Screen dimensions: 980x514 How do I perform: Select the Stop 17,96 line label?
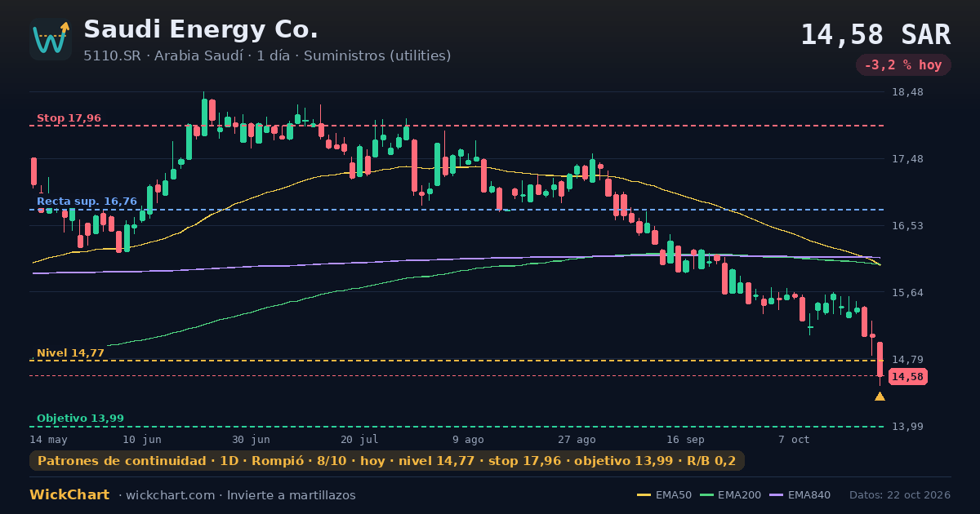(x=69, y=118)
